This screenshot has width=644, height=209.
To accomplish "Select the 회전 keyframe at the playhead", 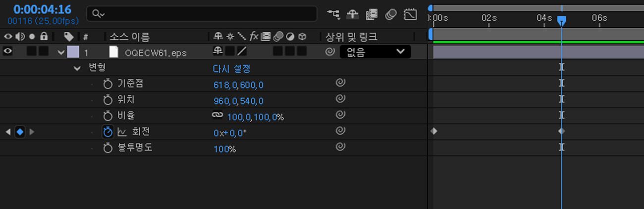I will coord(561,131).
